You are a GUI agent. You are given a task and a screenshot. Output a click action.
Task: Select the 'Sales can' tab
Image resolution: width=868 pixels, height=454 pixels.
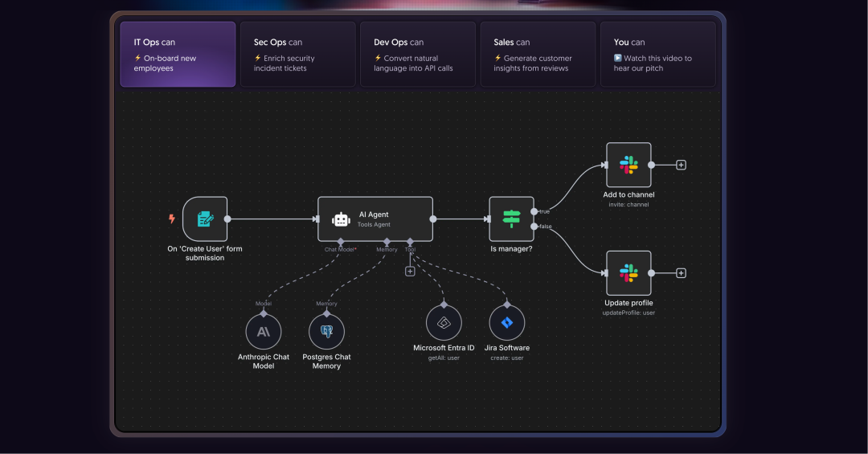pos(537,55)
